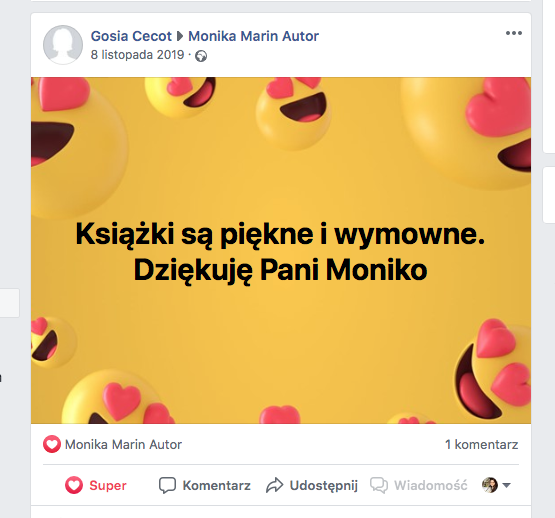The width and height of the screenshot is (555, 518).
Task: Open the post options three-dot menu
Action: [514, 33]
